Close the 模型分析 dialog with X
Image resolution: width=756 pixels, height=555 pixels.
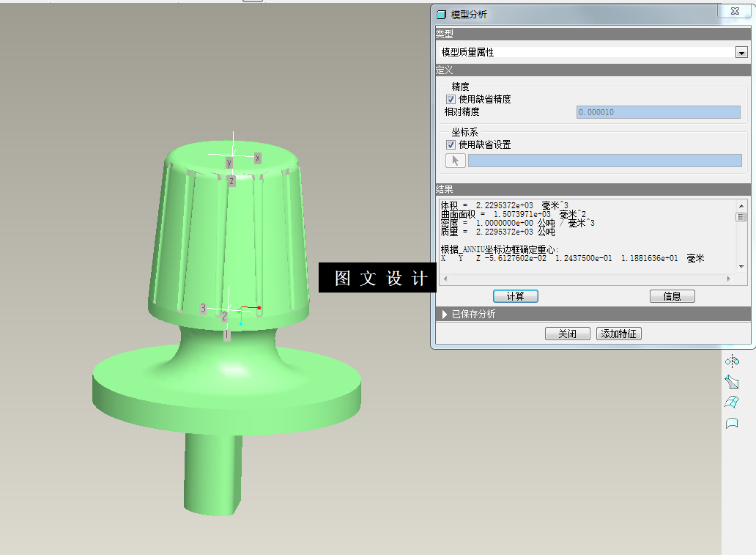[735, 11]
